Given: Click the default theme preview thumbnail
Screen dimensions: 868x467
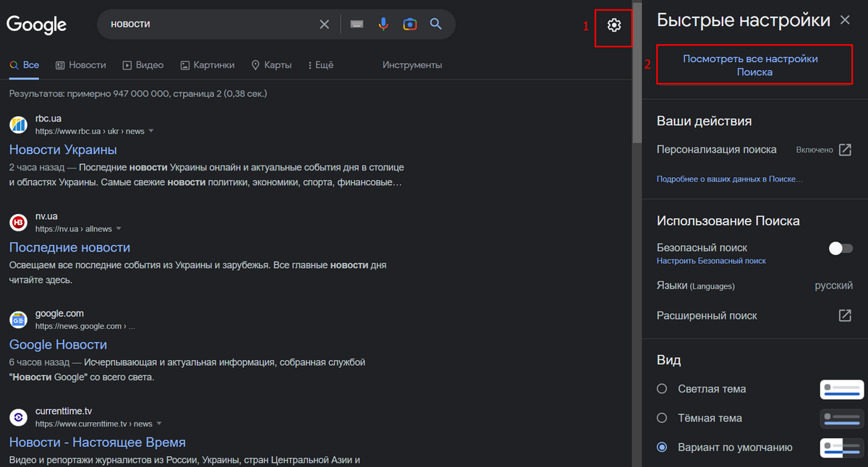Looking at the screenshot, I should click(842, 447).
